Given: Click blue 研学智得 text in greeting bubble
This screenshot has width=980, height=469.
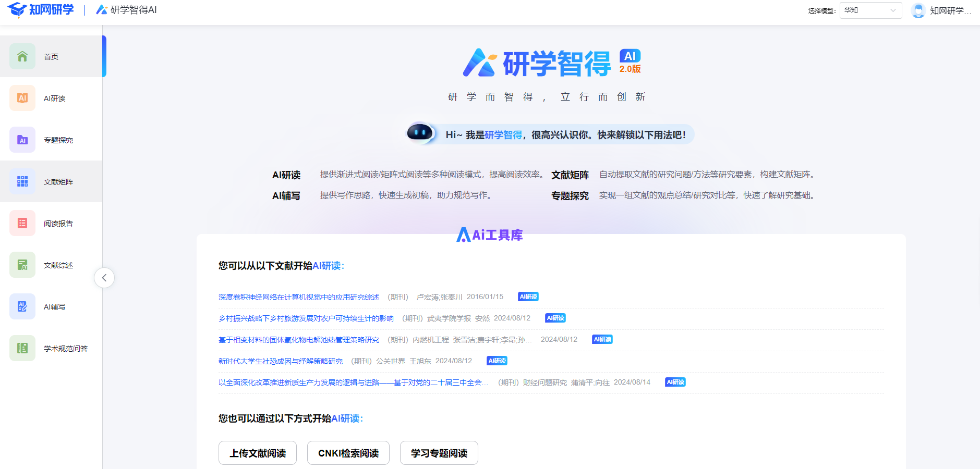Looking at the screenshot, I should coord(503,135).
